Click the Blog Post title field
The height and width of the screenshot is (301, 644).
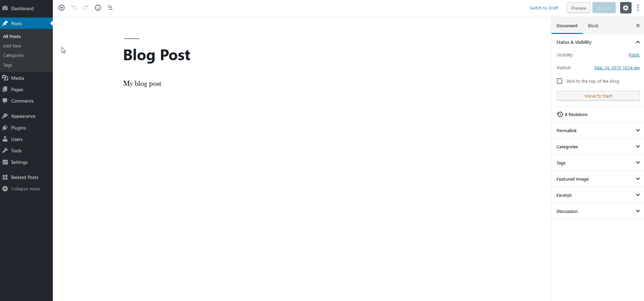click(x=157, y=55)
